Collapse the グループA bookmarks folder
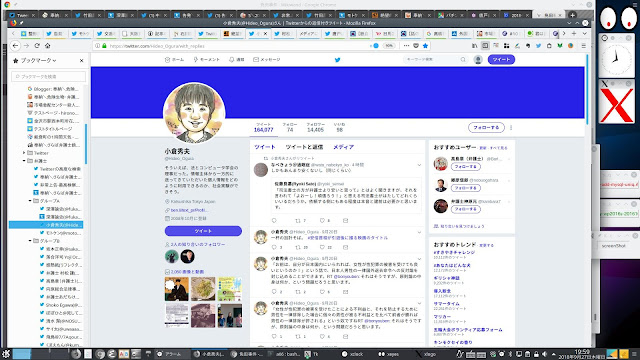The height and width of the screenshot is (360, 640). (x=30, y=201)
